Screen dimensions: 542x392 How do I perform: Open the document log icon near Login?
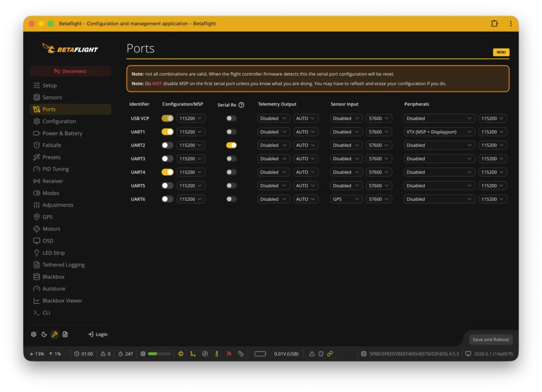tap(65, 334)
